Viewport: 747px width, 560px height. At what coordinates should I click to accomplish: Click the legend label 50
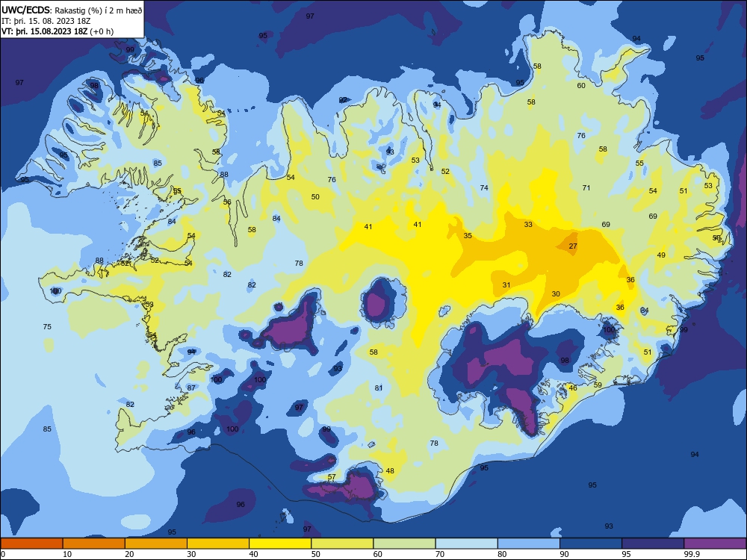[x=316, y=554]
